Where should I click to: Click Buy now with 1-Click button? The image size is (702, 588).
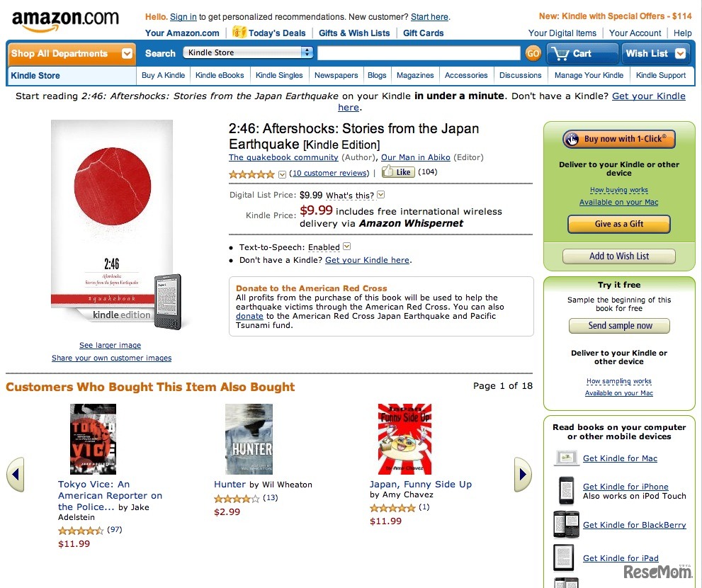(619, 139)
